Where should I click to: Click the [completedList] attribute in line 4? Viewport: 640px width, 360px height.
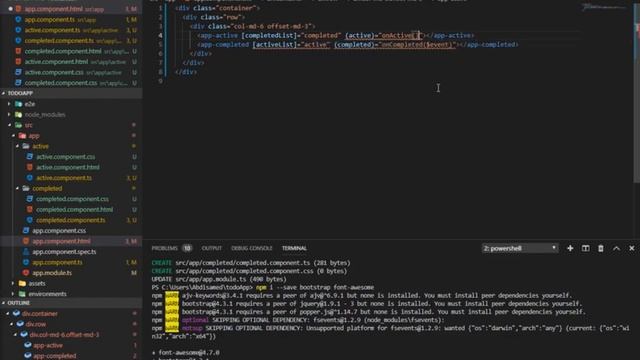(269, 36)
